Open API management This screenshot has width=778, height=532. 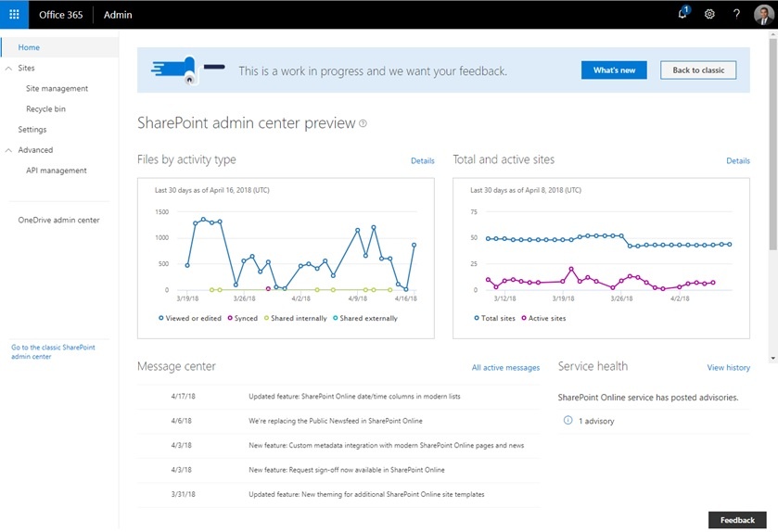56,171
